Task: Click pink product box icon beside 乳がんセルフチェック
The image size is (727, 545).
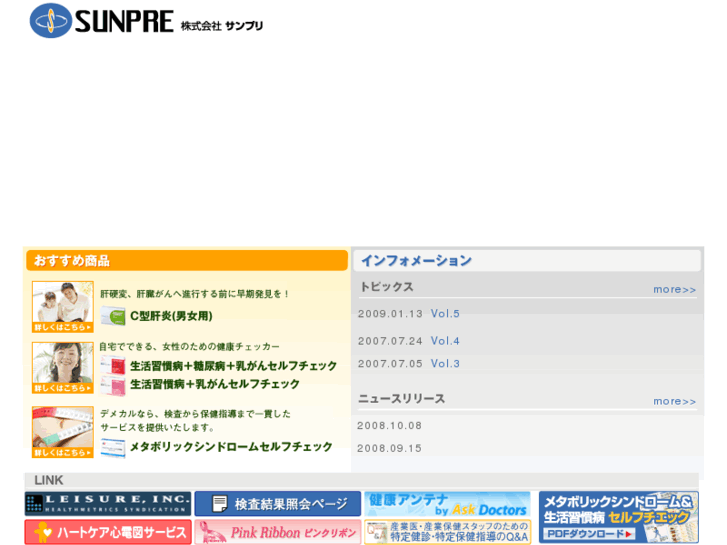Action: coord(113,385)
